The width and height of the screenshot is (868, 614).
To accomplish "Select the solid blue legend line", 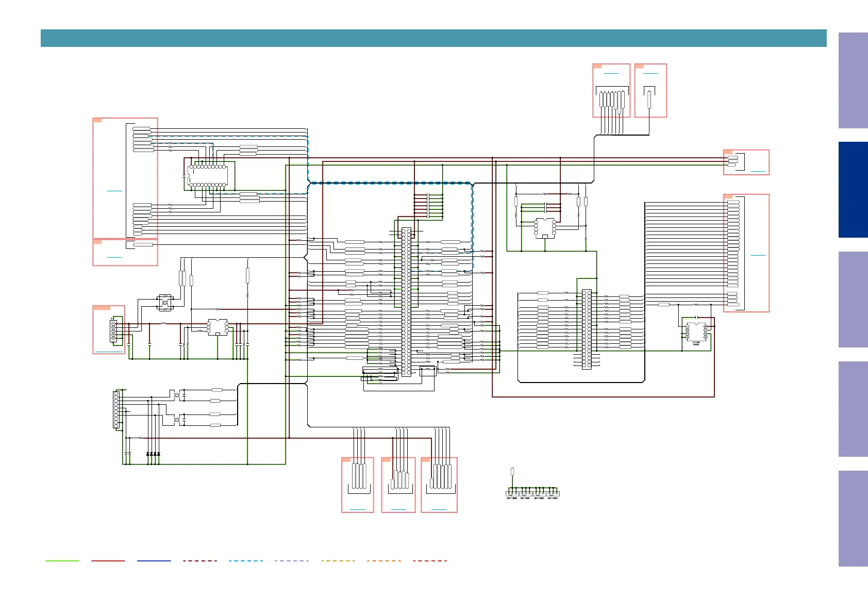I will pyautogui.click(x=154, y=560).
